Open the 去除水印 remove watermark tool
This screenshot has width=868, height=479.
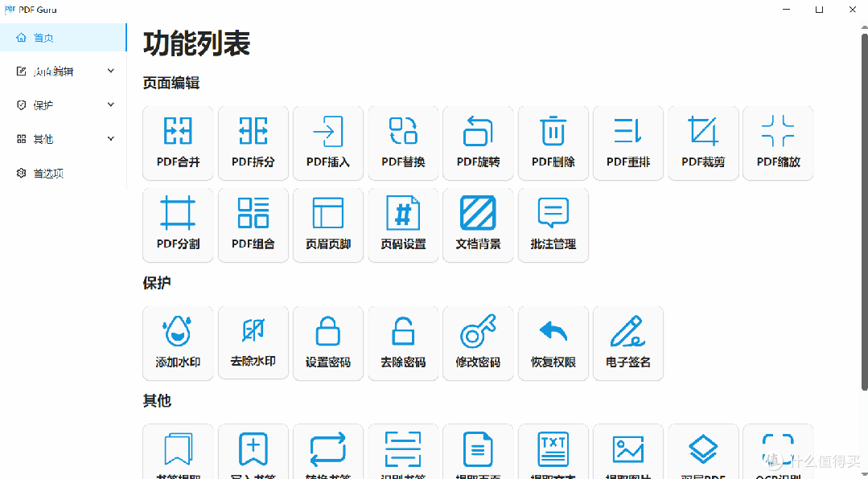[253, 343]
